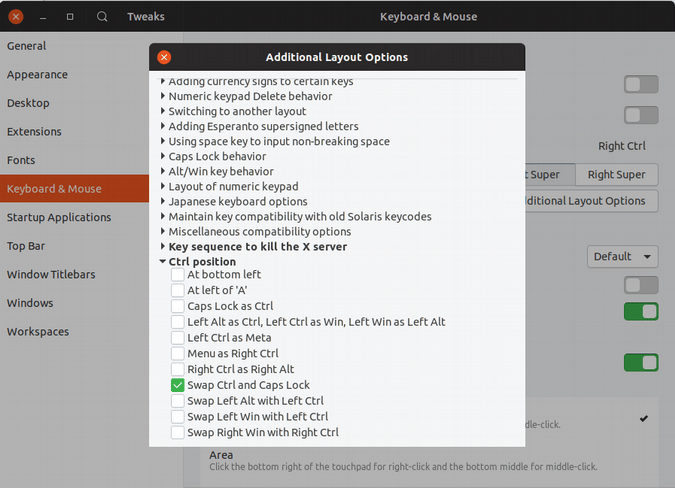Enable the Caps Lock as Ctrl checkbox

(177, 306)
